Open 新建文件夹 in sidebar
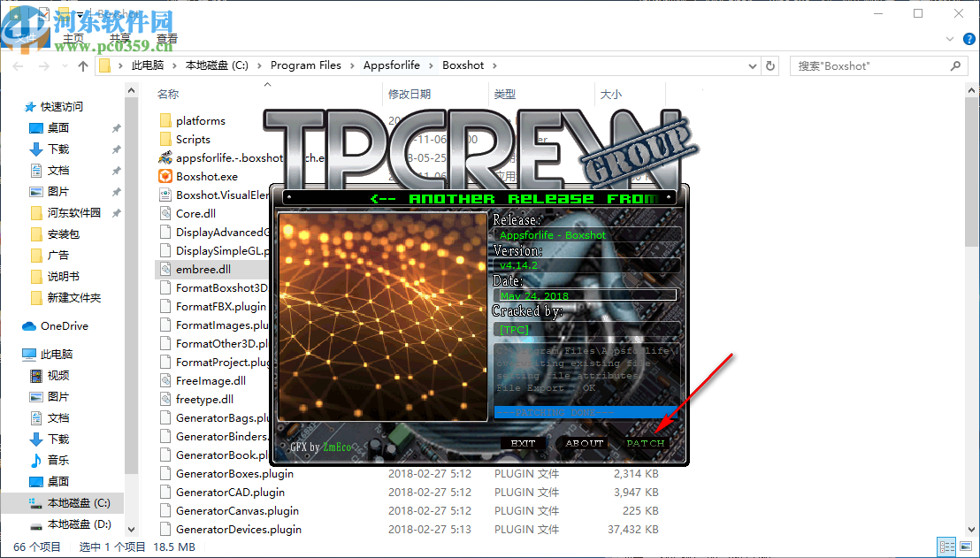 (73, 298)
